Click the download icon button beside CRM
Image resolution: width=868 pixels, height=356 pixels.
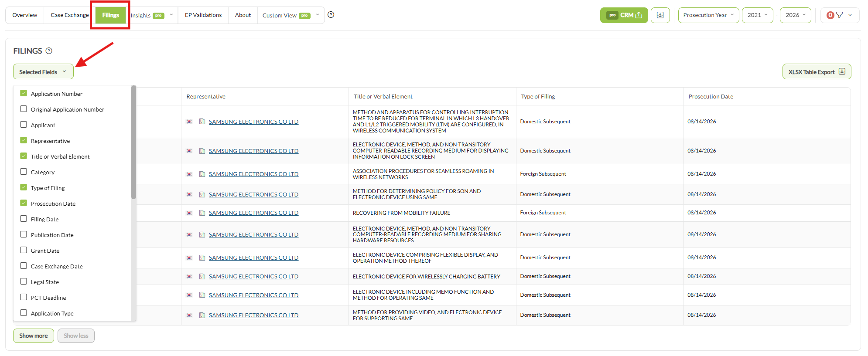[x=660, y=15]
